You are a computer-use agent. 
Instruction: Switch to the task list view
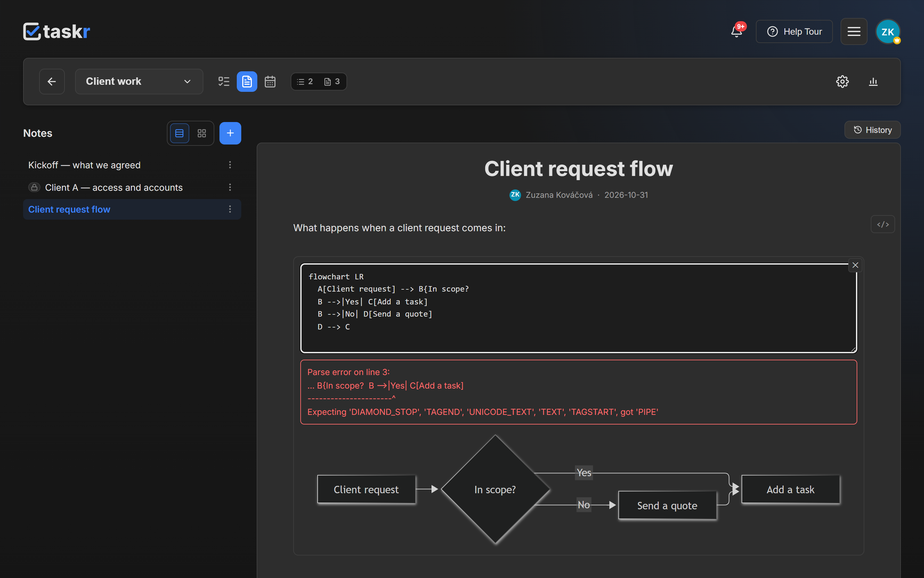224,82
